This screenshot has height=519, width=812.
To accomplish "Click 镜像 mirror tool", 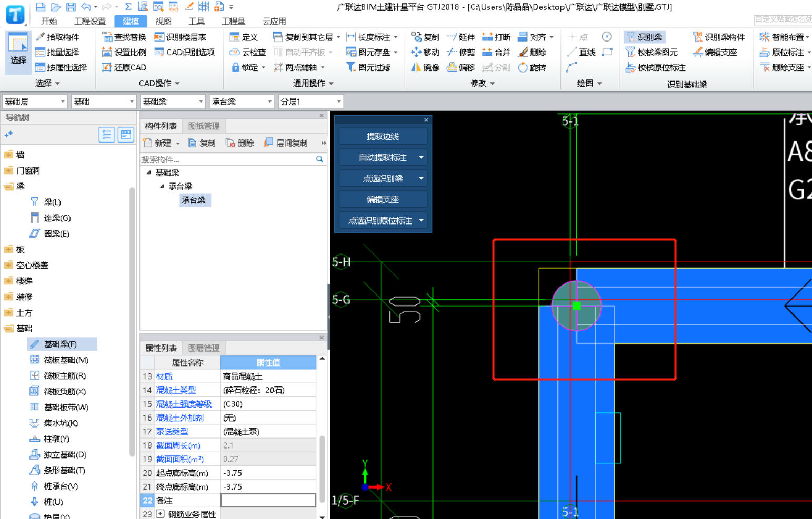I will pos(425,67).
